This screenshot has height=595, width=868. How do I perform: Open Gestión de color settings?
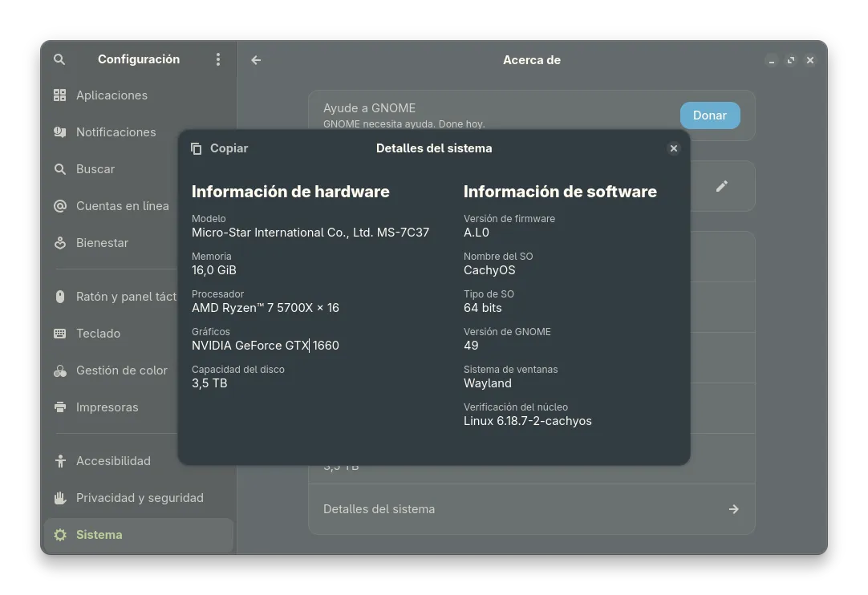(x=121, y=370)
